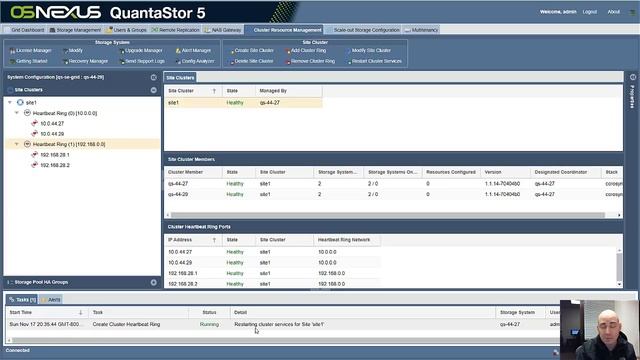Select Cluster Resource Management tab

coord(284,30)
